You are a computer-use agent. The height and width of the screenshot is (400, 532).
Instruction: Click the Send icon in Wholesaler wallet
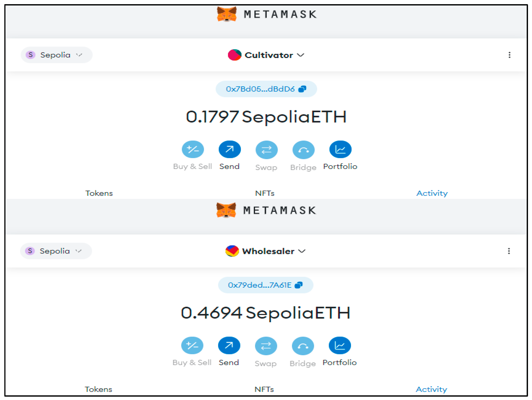(229, 345)
